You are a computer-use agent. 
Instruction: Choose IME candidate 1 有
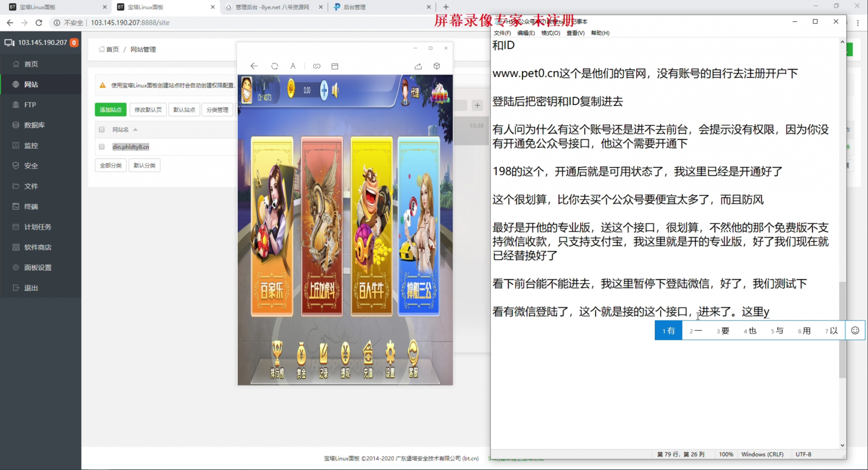(x=668, y=331)
